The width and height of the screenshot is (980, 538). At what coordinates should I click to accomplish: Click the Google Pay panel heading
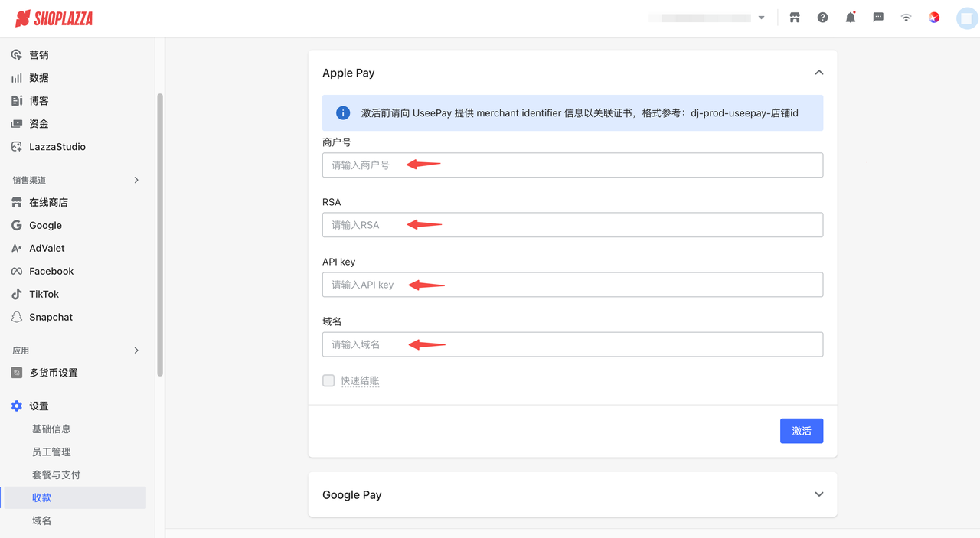tap(352, 495)
